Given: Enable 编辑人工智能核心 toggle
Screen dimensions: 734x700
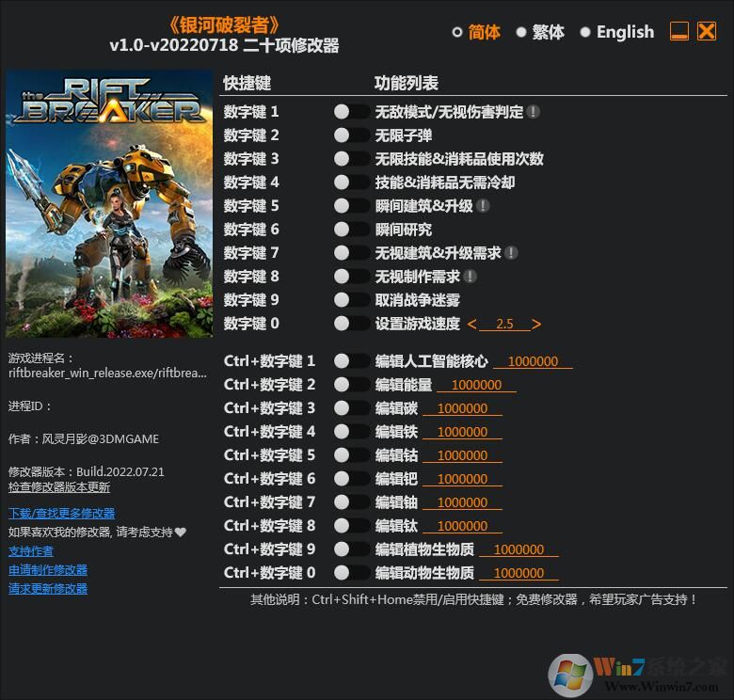Looking at the screenshot, I should point(352,360).
